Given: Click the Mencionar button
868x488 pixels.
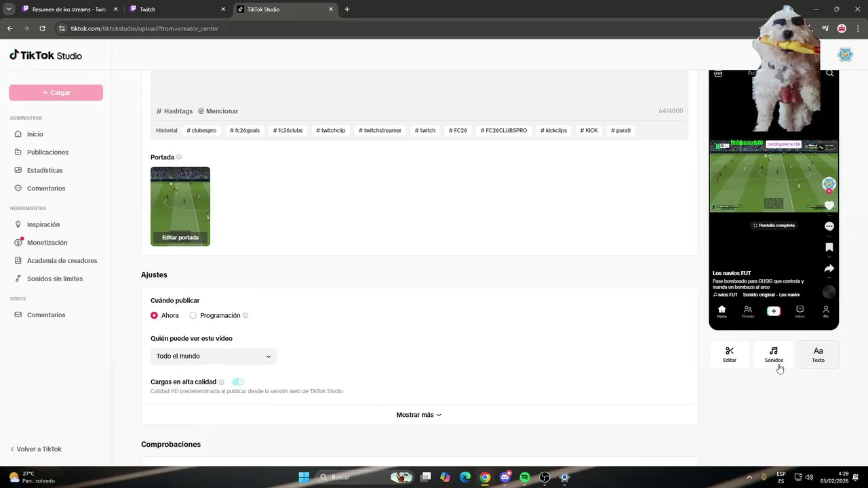Looking at the screenshot, I should [x=218, y=111].
